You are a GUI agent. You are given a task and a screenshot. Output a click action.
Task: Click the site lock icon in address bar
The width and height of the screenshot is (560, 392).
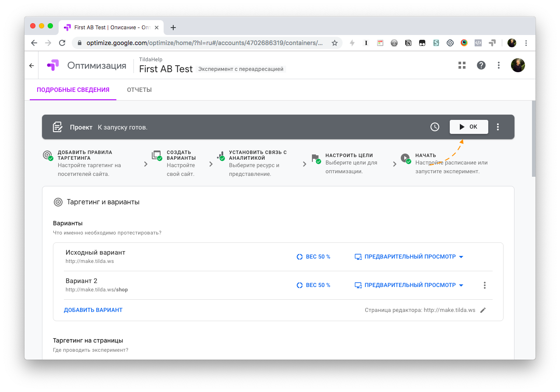coord(80,43)
